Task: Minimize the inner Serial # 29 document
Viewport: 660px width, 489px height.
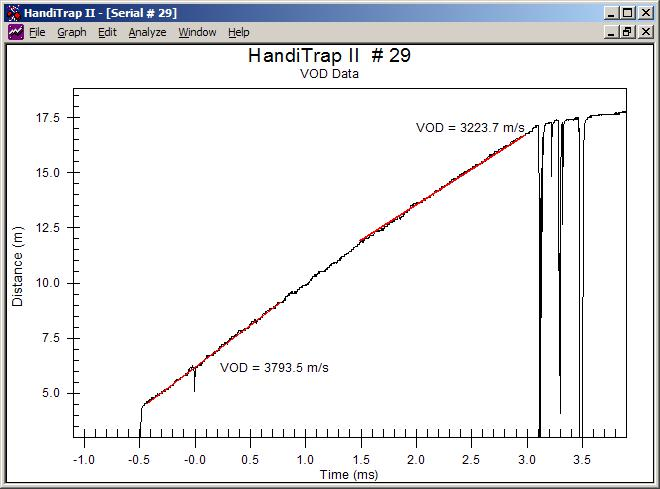Action: (611, 32)
